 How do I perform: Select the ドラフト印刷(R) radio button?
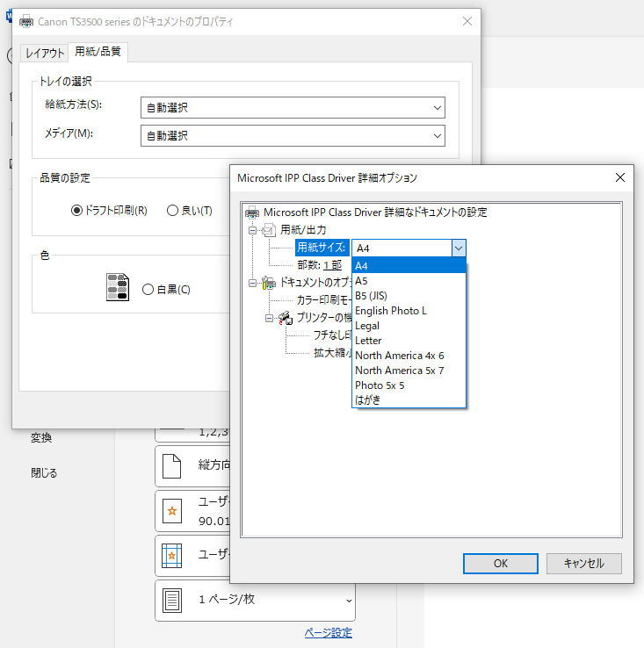pyautogui.click(x=76, y=211)
